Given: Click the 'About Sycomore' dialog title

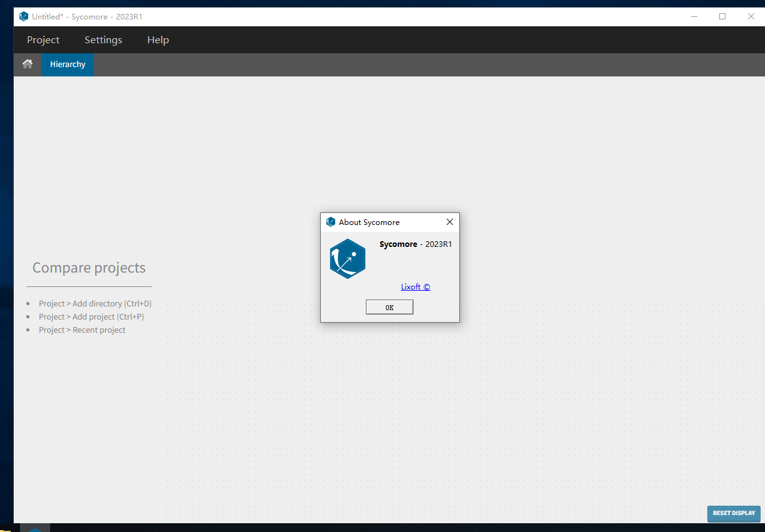Looking at the screenshot, I should (369, 222).
